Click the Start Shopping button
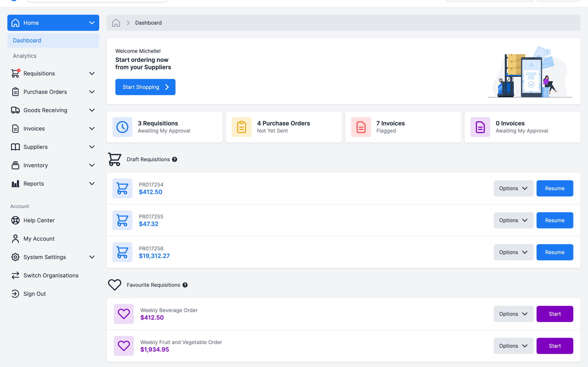588x367 pixels. (x=145, y=87)
